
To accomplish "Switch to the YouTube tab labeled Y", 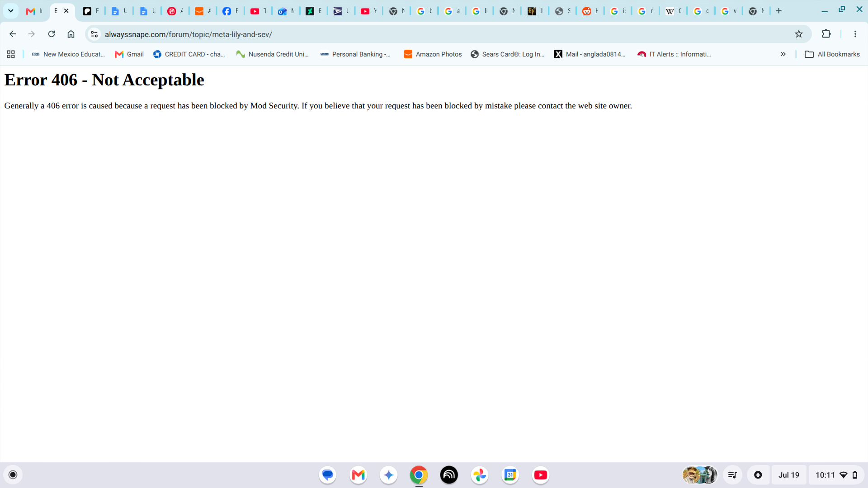I will click(368, 11).
